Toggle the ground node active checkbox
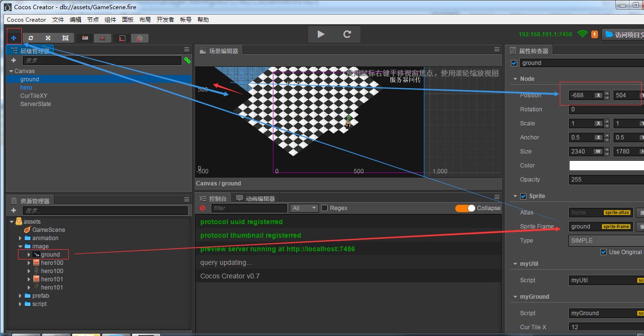 tap(514, 63)
